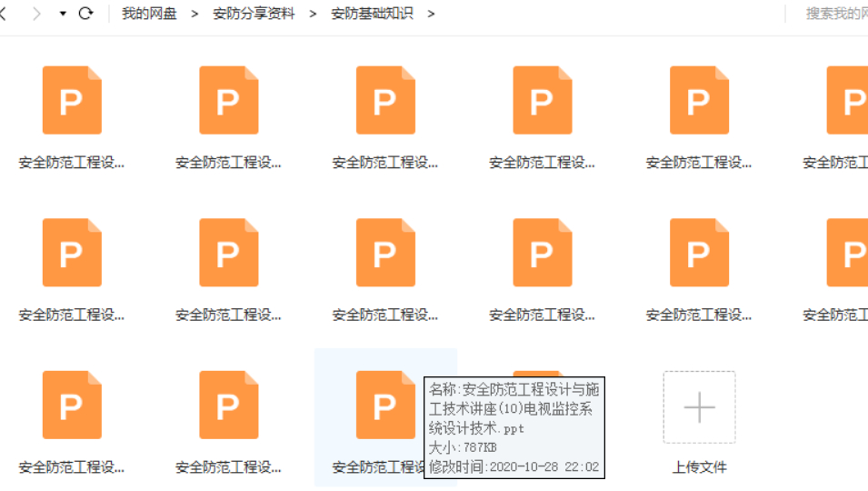The image size is (868, 491).
Task: Navigate to 安防分享资料 breadcrumb folder
Action: [254, 14]
